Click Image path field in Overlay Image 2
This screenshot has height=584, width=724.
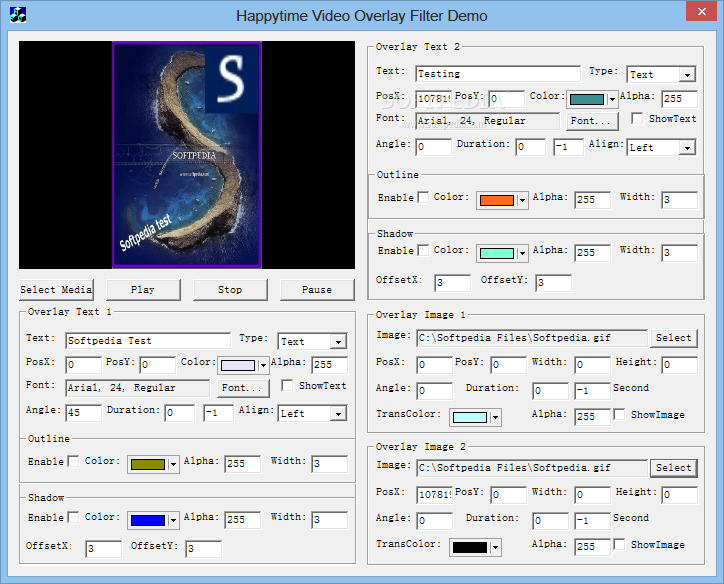pos(532,468)
